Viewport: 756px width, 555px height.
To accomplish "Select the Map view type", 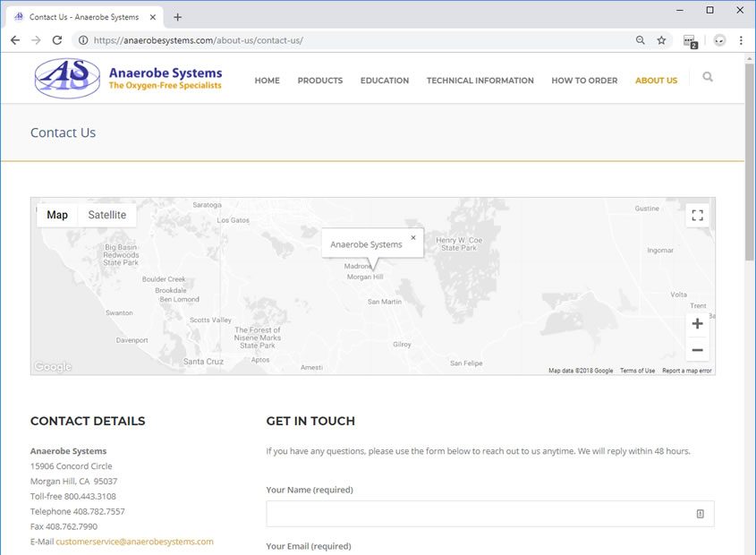I will pyautogui.click(x=57, y=215).
